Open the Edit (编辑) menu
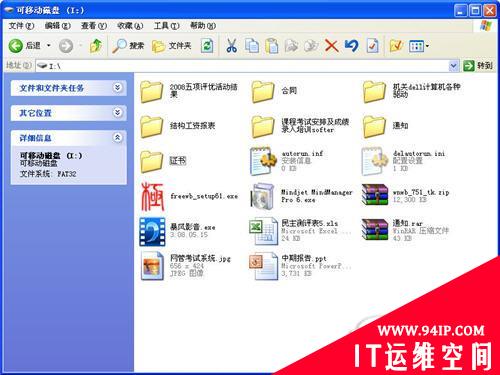Screen dimensions: 500x375 [57, 26]
